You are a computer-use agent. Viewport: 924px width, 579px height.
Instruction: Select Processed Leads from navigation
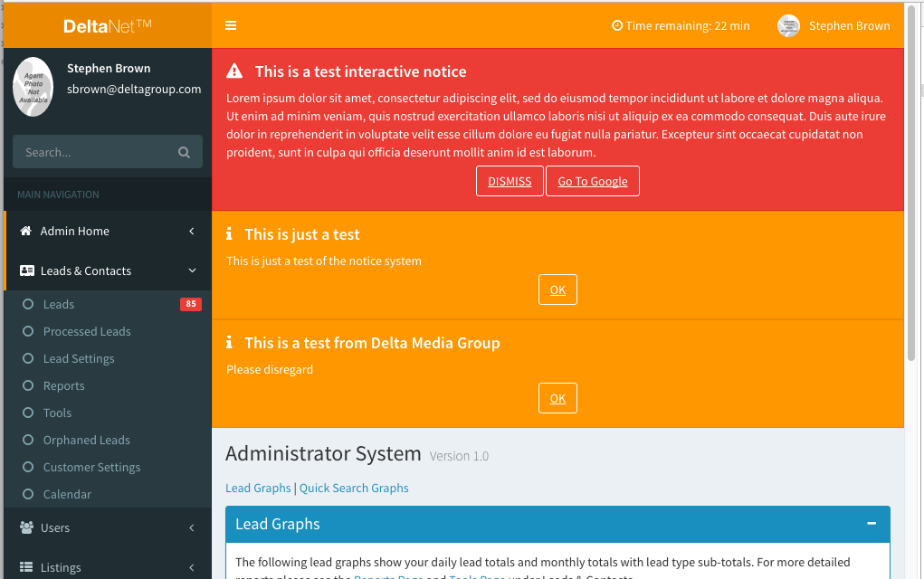pos(87,331)
